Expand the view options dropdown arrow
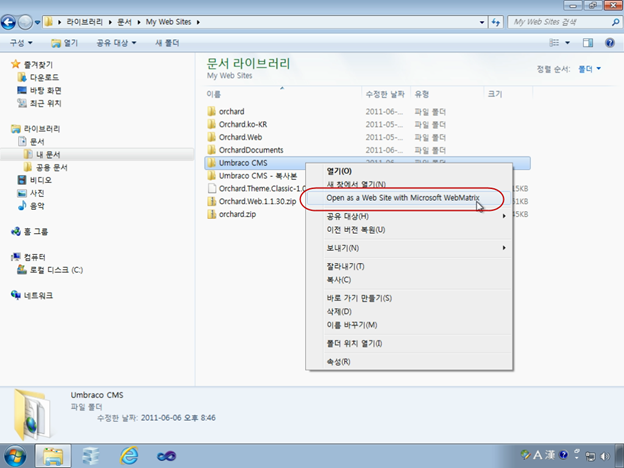Viewport: 624px width, 468px height. (x=567, y=43)
